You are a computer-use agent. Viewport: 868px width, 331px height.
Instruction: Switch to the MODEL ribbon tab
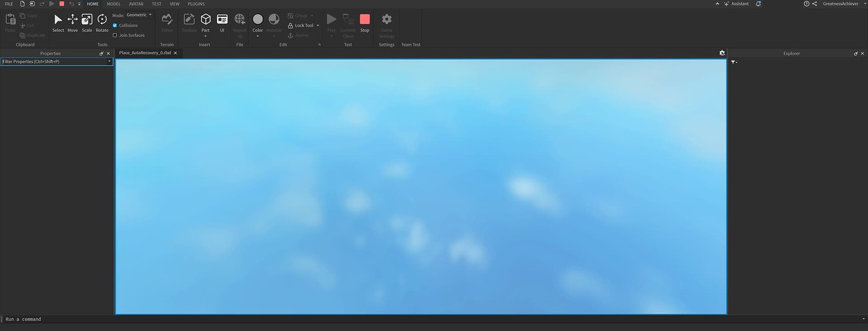[114, 4]
